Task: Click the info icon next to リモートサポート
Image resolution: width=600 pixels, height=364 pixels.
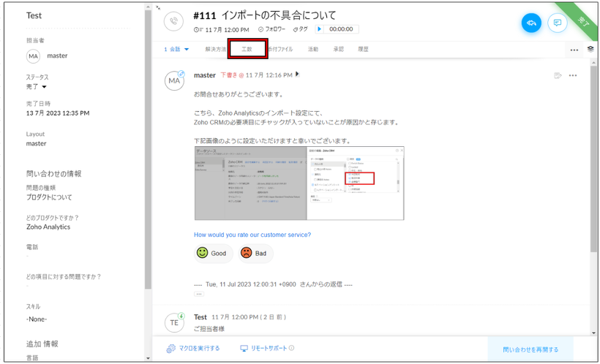Action: pos(291,348)
